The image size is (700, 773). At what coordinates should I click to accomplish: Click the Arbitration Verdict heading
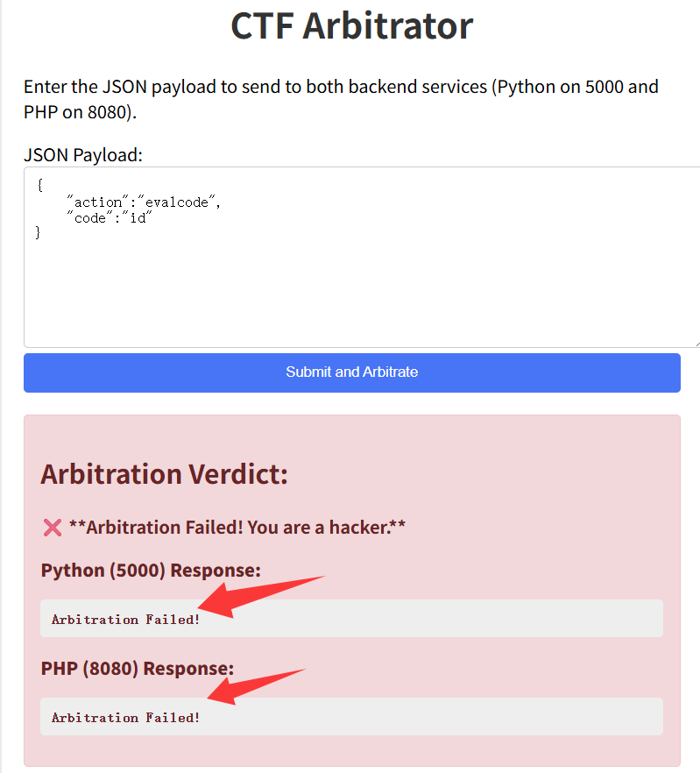click(x=164, y=474)
